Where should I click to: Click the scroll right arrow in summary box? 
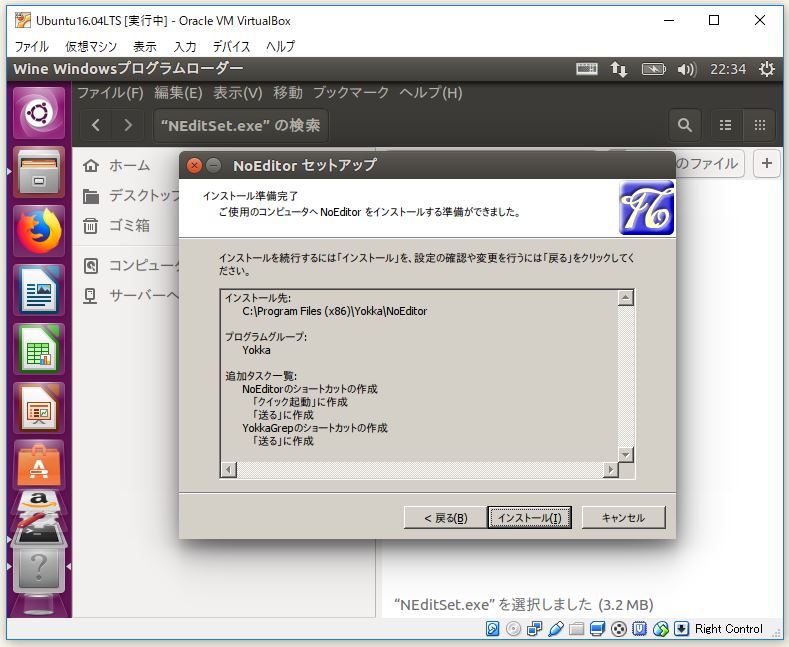pyautogui.click(x=610, y=469)
